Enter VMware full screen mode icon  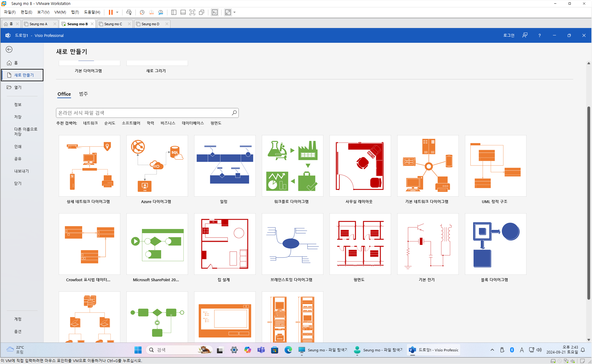coord(192,12)
